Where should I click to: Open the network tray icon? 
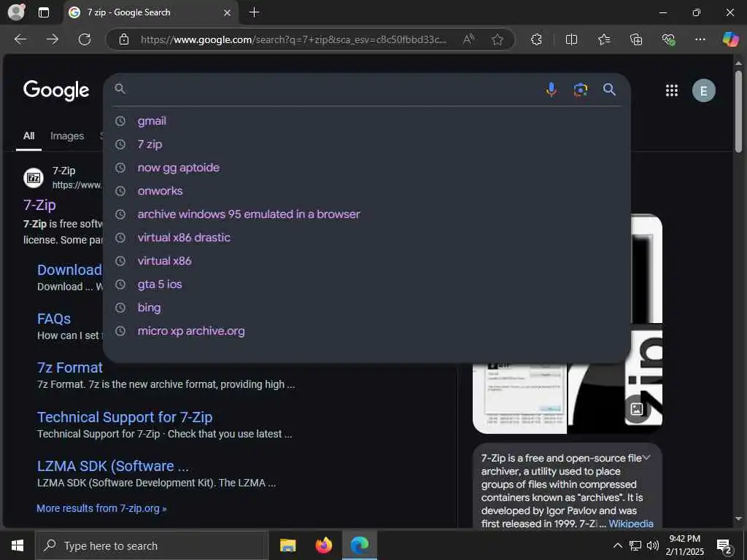tap(635, 545)
